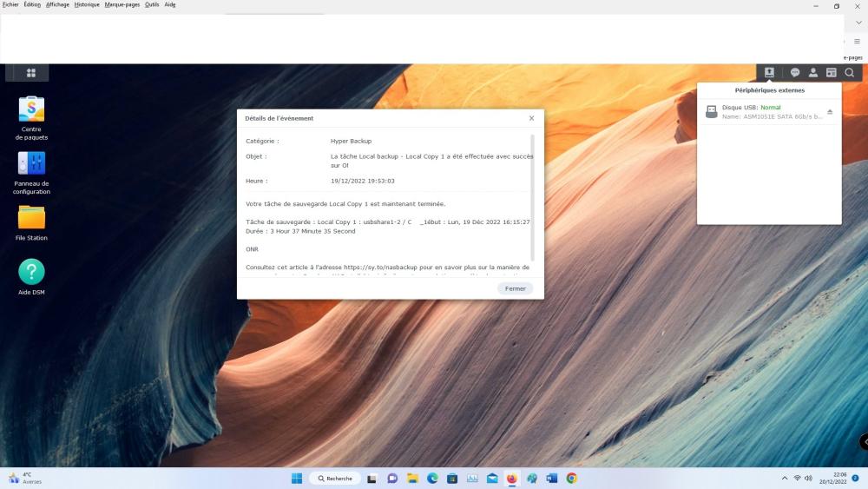Click the DSM search magnifier icon

coord(850,73)
